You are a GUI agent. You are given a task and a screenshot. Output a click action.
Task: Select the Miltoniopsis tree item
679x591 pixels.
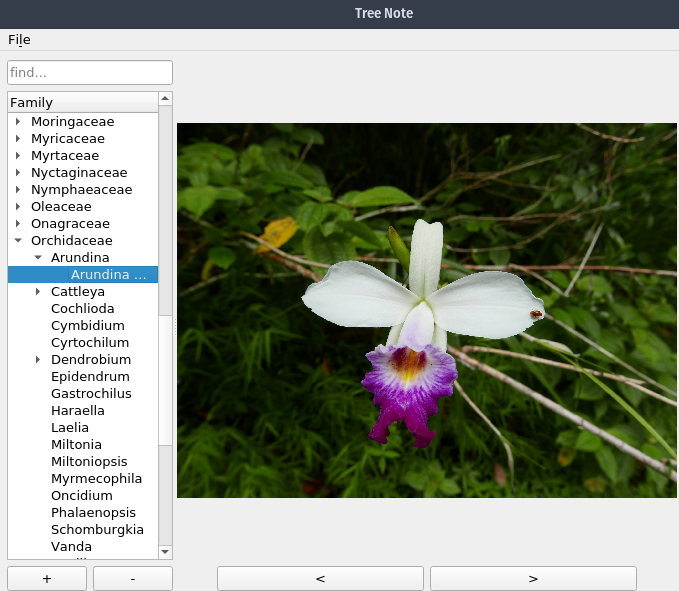tap(90, 462)
